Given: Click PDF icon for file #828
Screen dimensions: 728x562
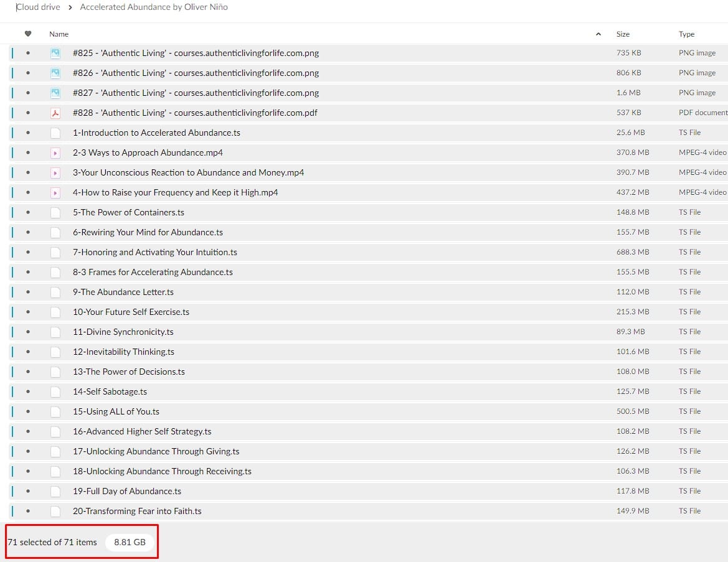Looking at the screenshot, I should pos(55,113).
